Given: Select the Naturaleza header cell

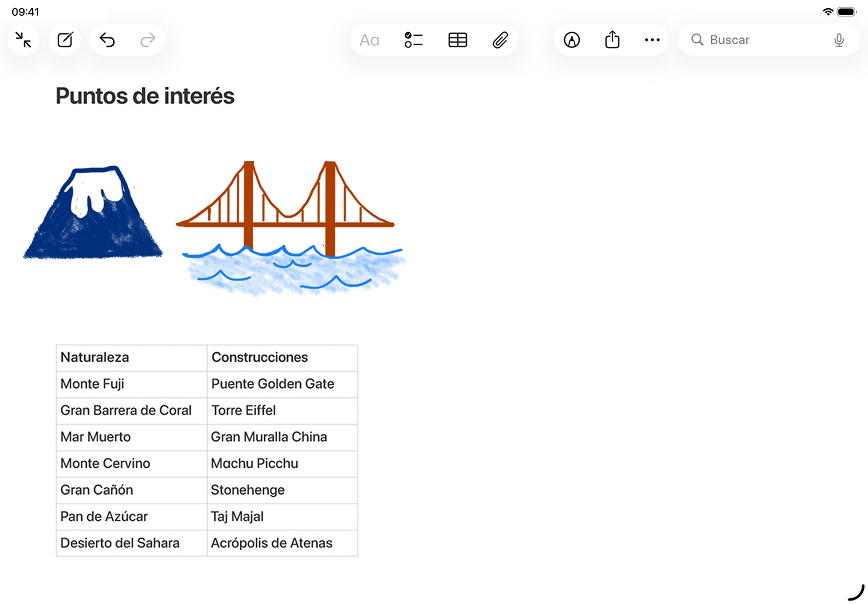Looking at the screenshot, I should click(x=131, y=358).
